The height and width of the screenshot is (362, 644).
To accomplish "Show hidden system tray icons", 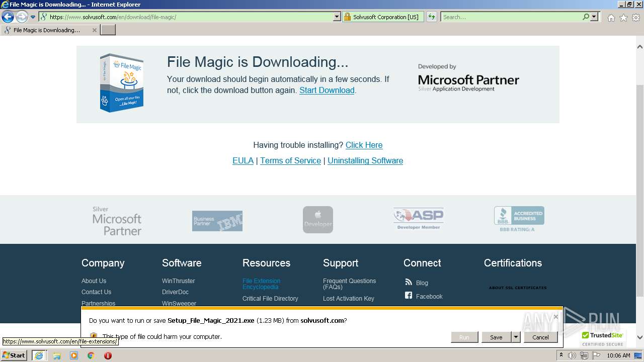I will click(561, 355).
